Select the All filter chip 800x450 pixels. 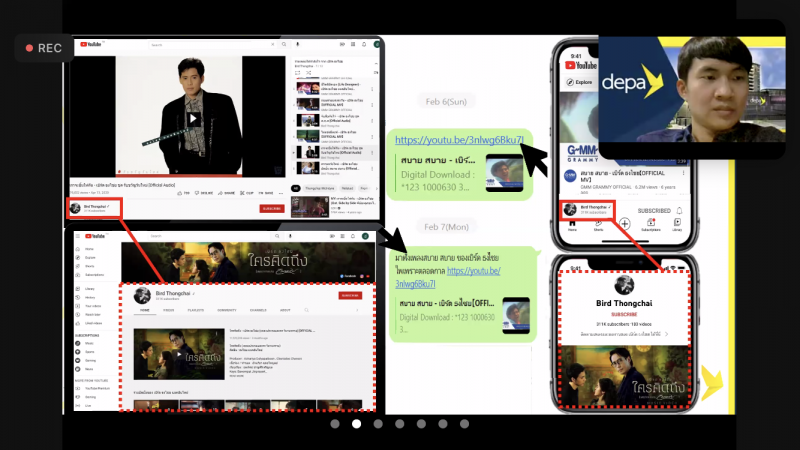click(295, 188)
